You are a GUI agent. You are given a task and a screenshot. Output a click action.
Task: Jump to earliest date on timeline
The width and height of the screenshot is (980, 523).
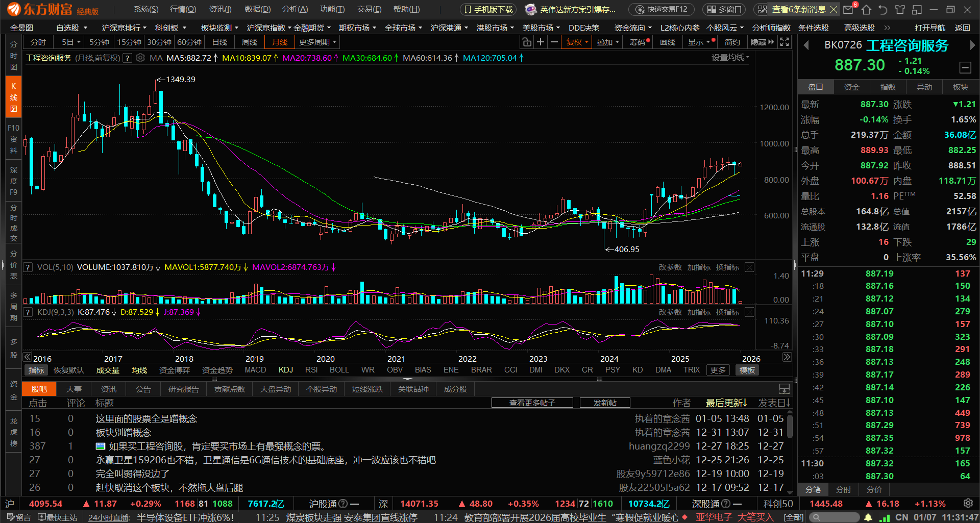(28, 357)
